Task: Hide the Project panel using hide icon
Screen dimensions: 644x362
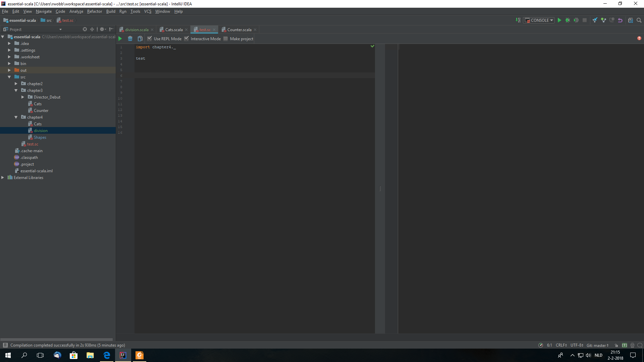Action: tap(111, 29)
